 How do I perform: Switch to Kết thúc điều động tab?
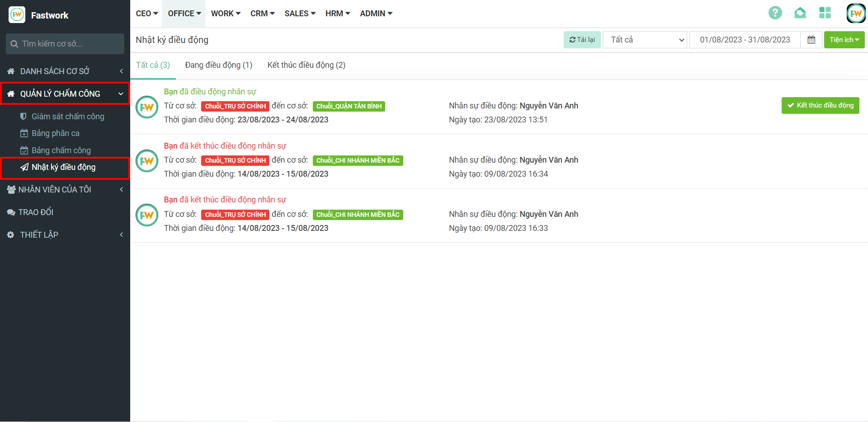(x=306, y=65)
